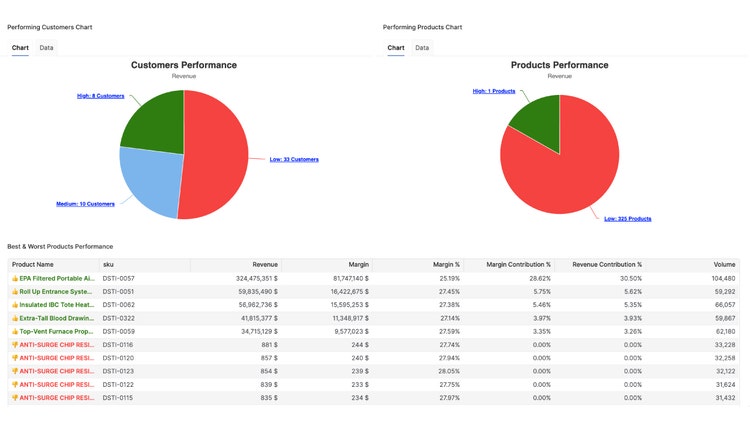
Task: Open the 'Roll Up Entrance Syste...' product name
Action: (x=55, y=291)
